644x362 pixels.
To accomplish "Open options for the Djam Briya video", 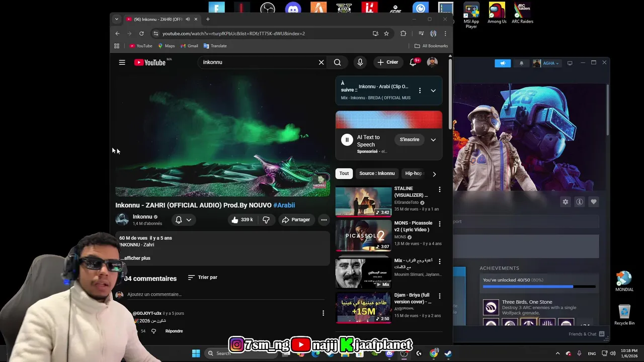I will click(x=440, y=296).
